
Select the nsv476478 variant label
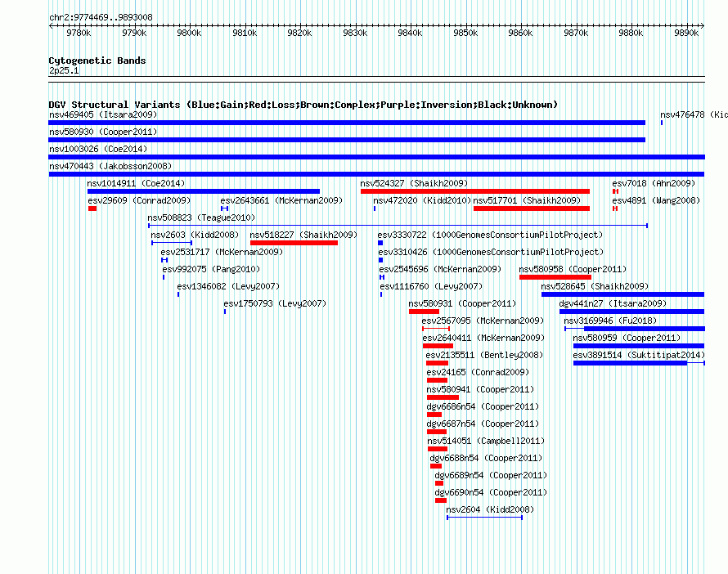tap(694, 114)
